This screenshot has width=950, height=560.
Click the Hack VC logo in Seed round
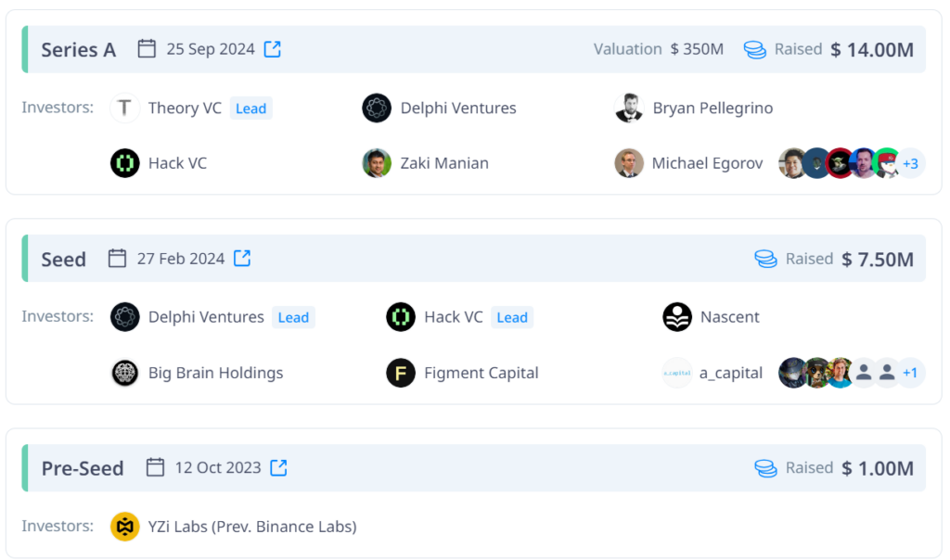pyautogui.click(x=401, y=317)
